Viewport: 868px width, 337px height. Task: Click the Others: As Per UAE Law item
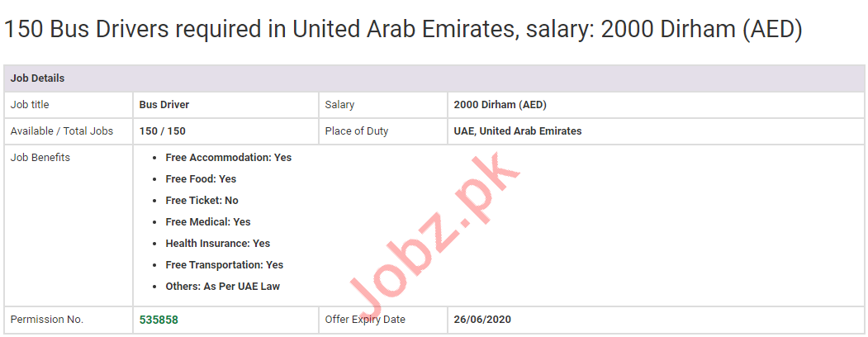(x=223, y=287)
